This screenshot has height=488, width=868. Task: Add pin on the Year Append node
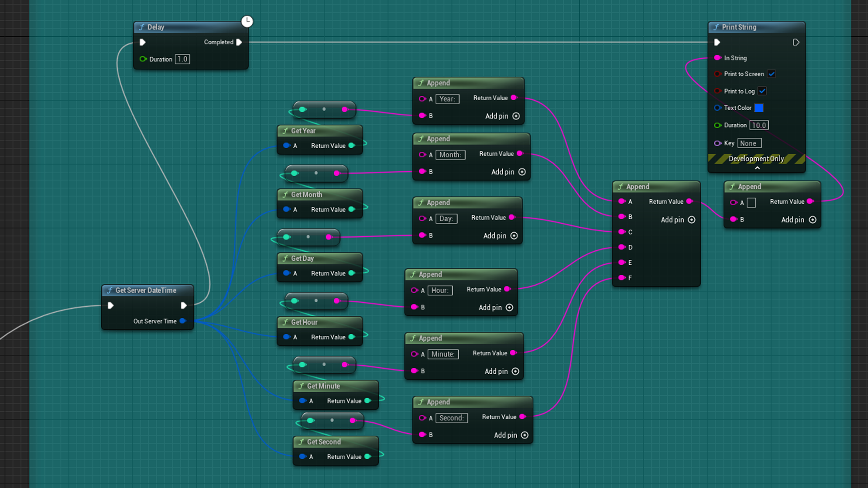(x=516, y=116)
